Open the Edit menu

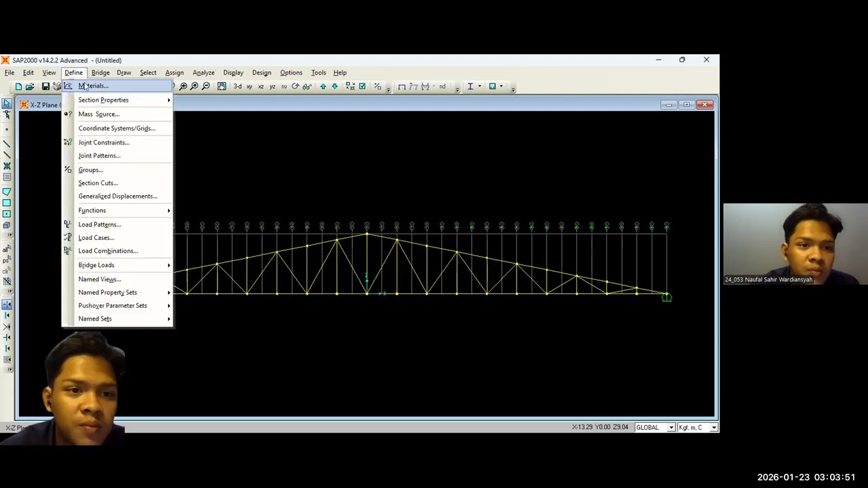[28, 73]
